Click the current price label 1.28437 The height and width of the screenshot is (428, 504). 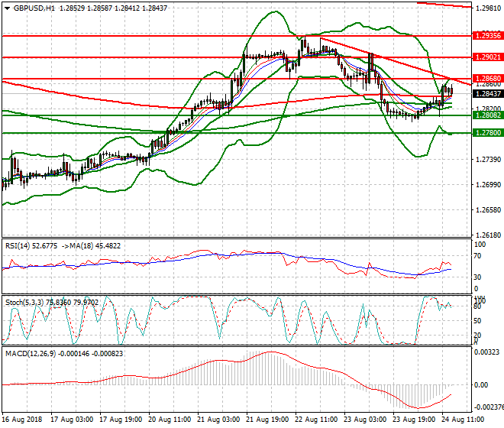[488, 94]
